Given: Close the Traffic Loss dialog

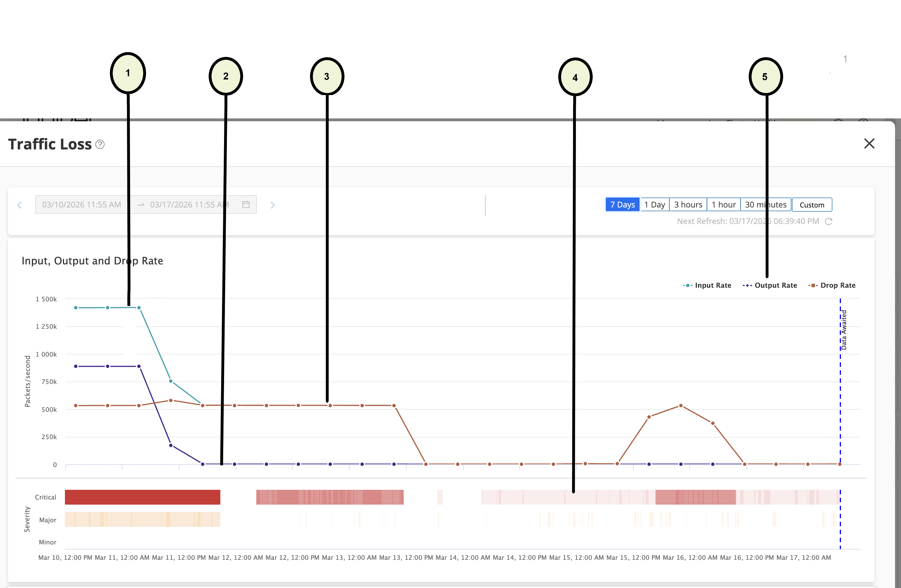Looking at the screenshot, I should tap(869, 143).
